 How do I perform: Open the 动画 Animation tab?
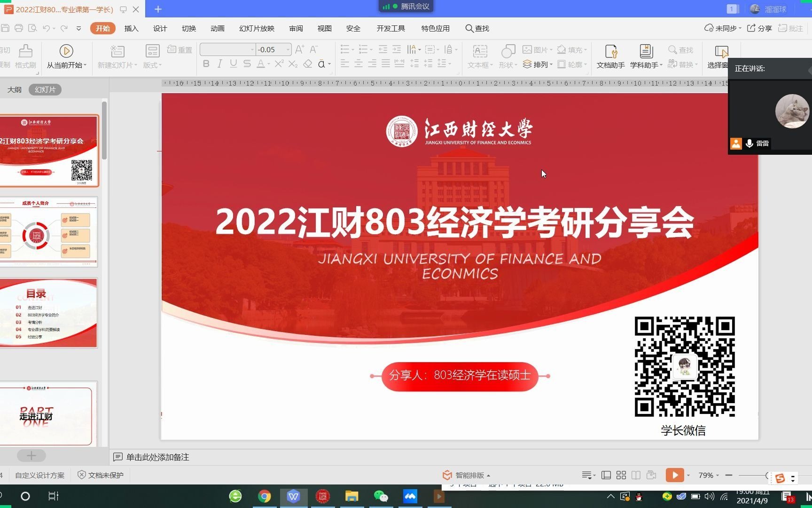tap(217, 28)
